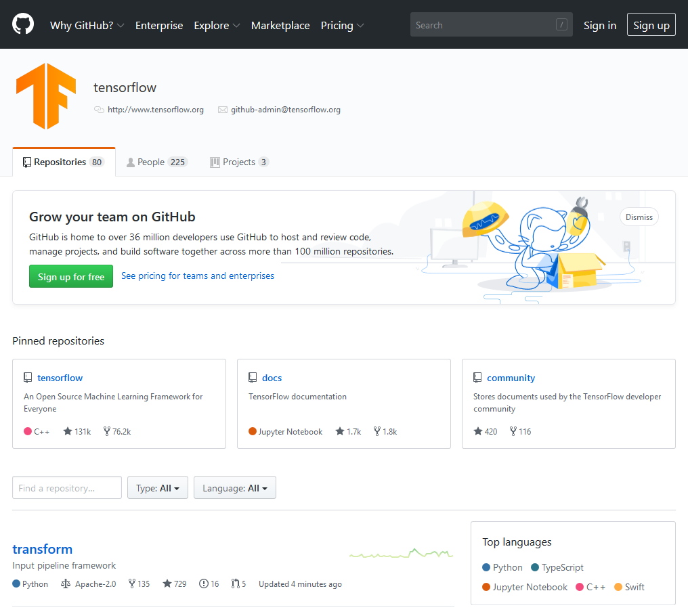Open See pricing for teams and enterprises
688x616 pixels.
pyautogui.click(x=198, y=276)
